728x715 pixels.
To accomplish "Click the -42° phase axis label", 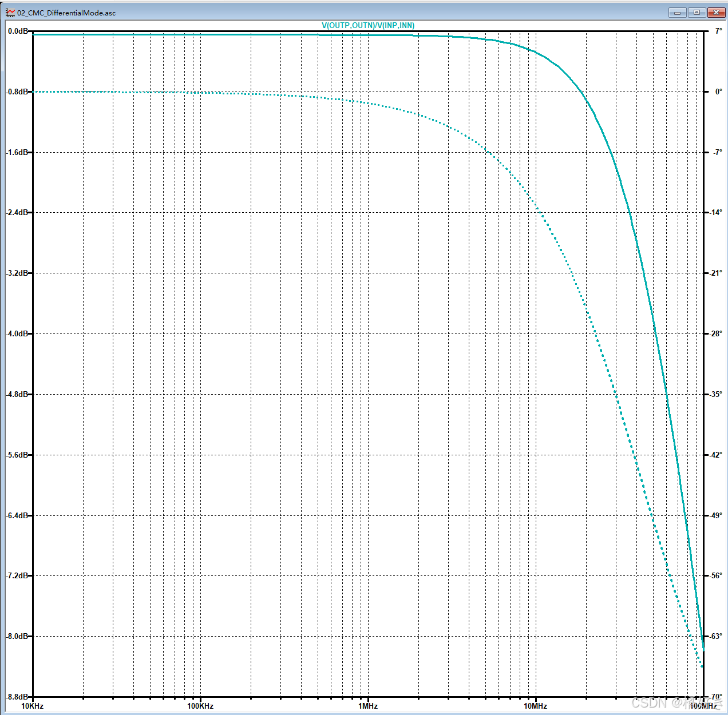I will pyautogui.click(x=716, y=455).
